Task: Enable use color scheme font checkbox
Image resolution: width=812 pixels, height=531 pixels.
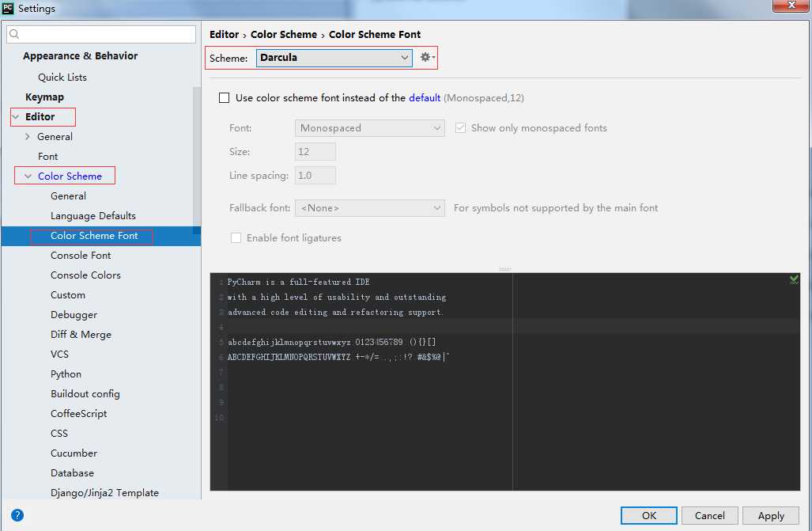Action: tap(225, 98)
